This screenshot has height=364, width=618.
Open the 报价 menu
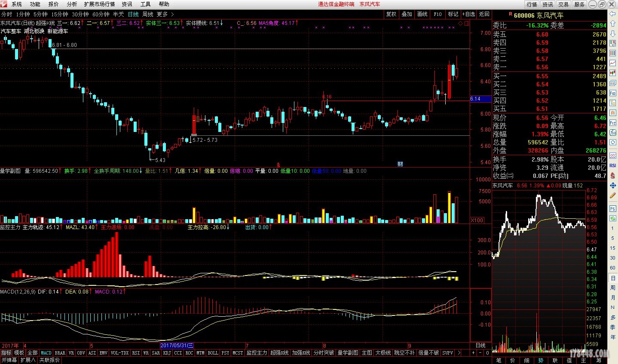(54, 4)
